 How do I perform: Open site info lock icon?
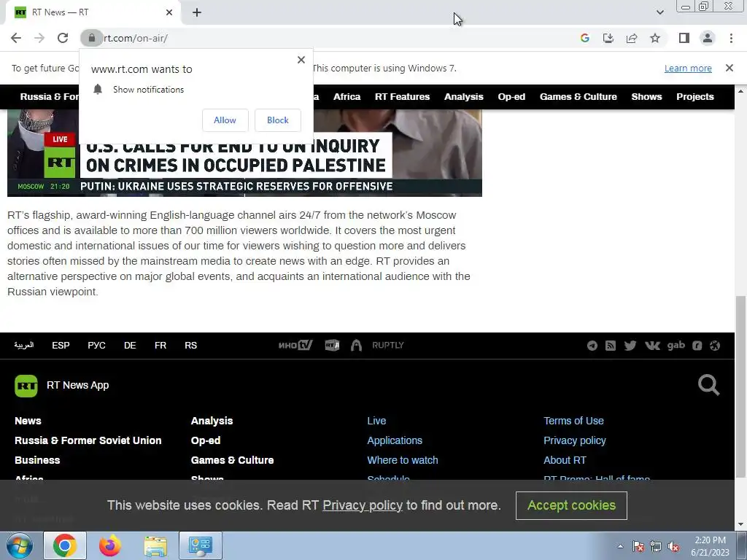point(91,38)
